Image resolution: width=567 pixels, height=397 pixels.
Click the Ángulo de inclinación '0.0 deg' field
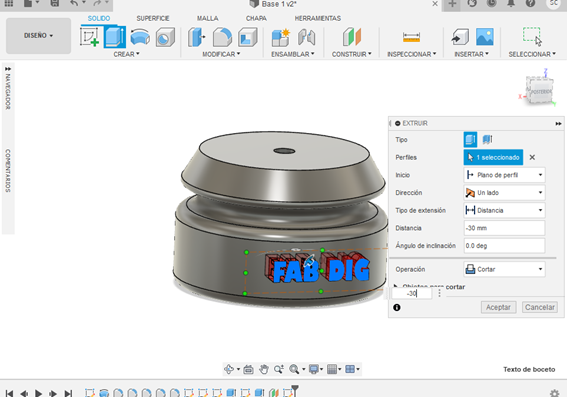504,246
